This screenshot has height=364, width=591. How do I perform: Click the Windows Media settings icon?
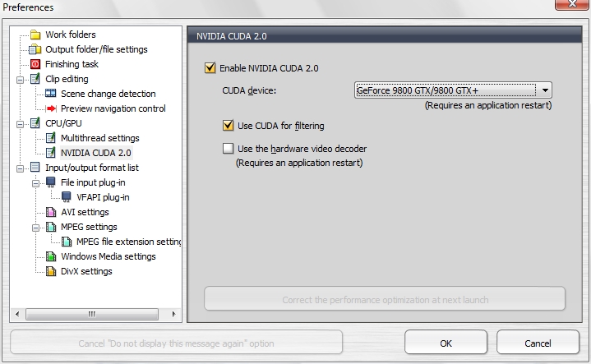tap(50, 256)
